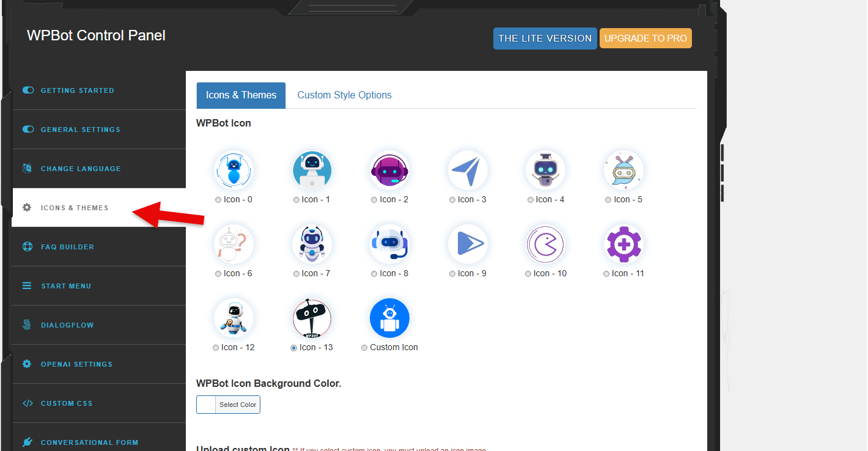Click the gear icon beside OpenAI Settings

tap(27, 364)
